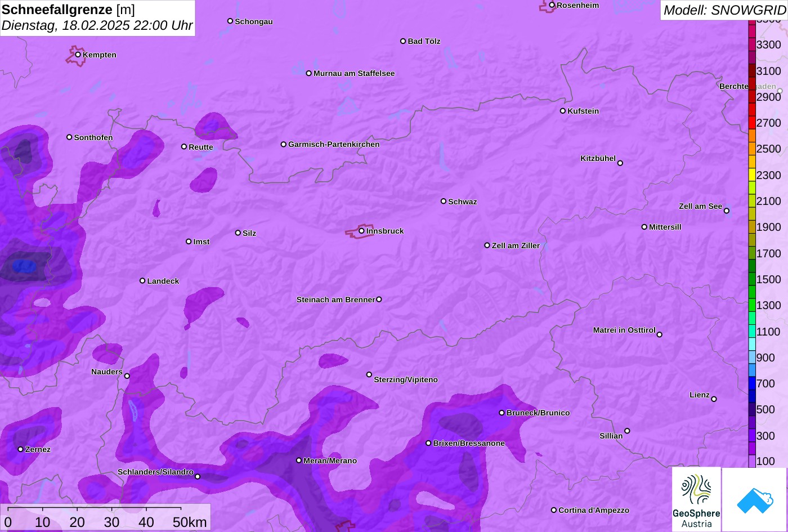Click the Berchtesgaden label

747,86
